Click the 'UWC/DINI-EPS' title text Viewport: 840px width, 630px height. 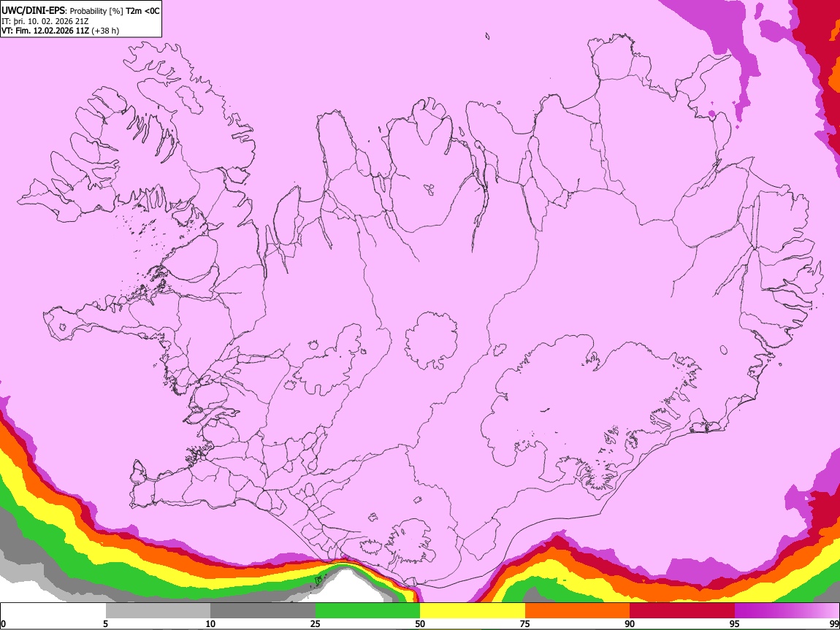tap(33, 11)
